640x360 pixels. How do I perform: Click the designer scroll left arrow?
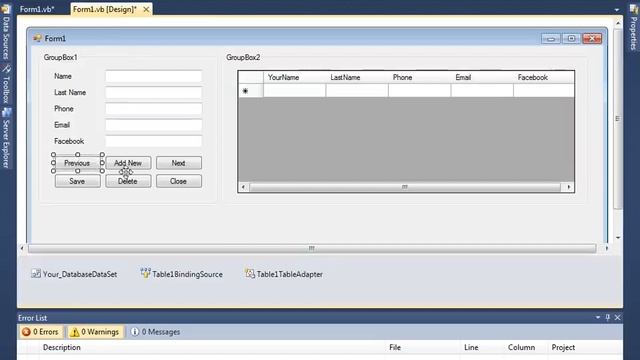22,248
